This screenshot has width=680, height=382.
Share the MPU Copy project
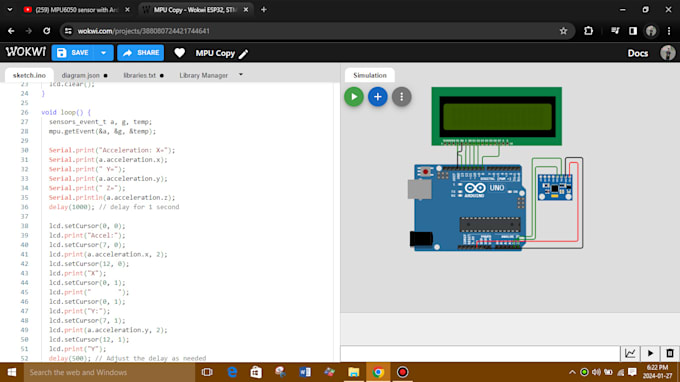pyautogui.click(x=141, y=53)
